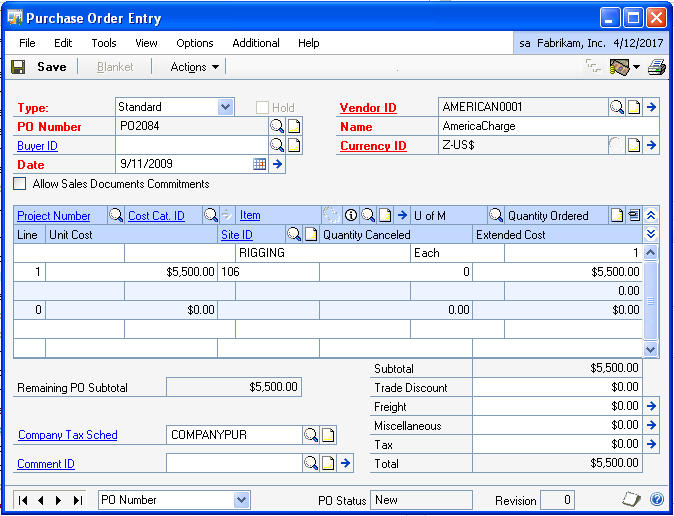This screenshot has width=674, height=516.
Task: Click Comment ID expansion arrow
Action: click(346, 463)
